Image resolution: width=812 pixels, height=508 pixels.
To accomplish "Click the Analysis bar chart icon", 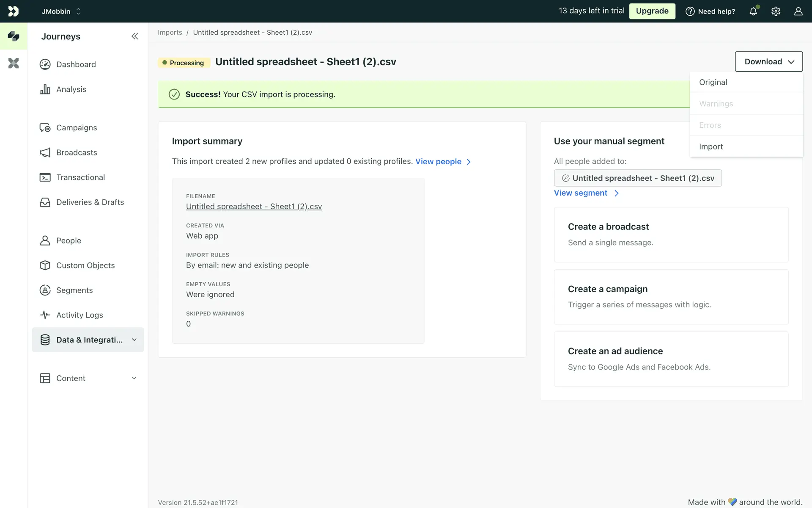I will tap(45, 89).
